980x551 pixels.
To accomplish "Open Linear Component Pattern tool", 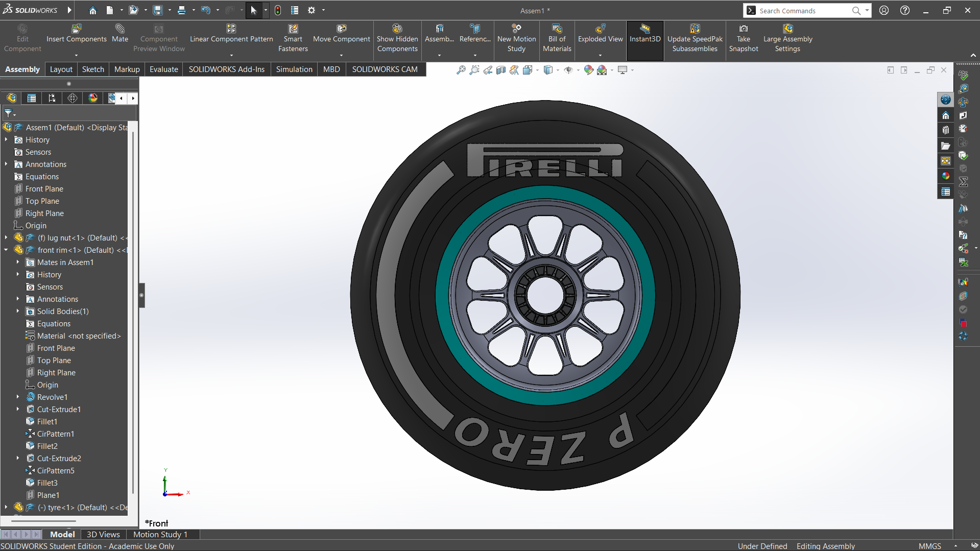I will (231, 34).
